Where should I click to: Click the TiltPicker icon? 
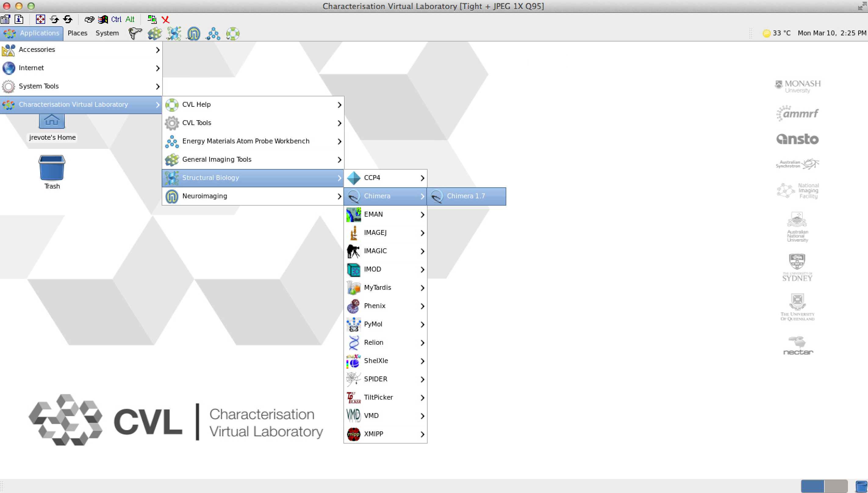pos(353,398)
